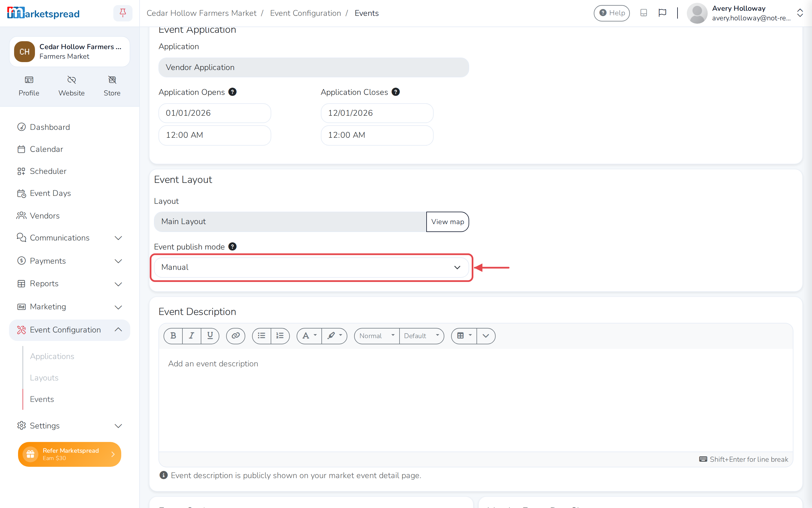Open the Scheduler page

[48, 171]
